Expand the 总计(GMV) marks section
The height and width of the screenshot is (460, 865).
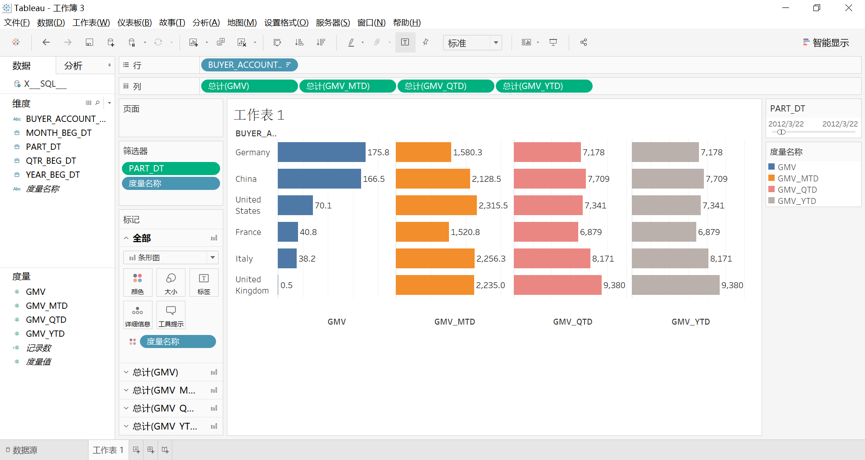point(126,372)
